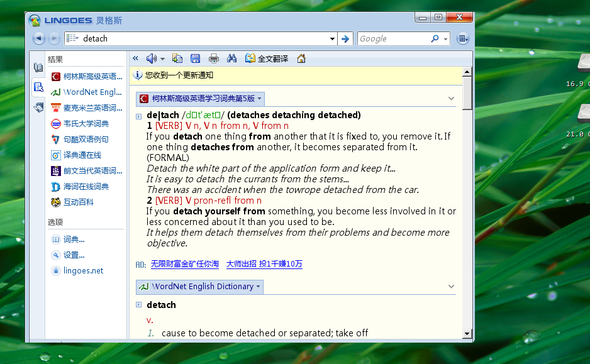Select 互动百科 result
This screenshot has width=590, height=364.
pyautogui.click(x=72, y=202)
